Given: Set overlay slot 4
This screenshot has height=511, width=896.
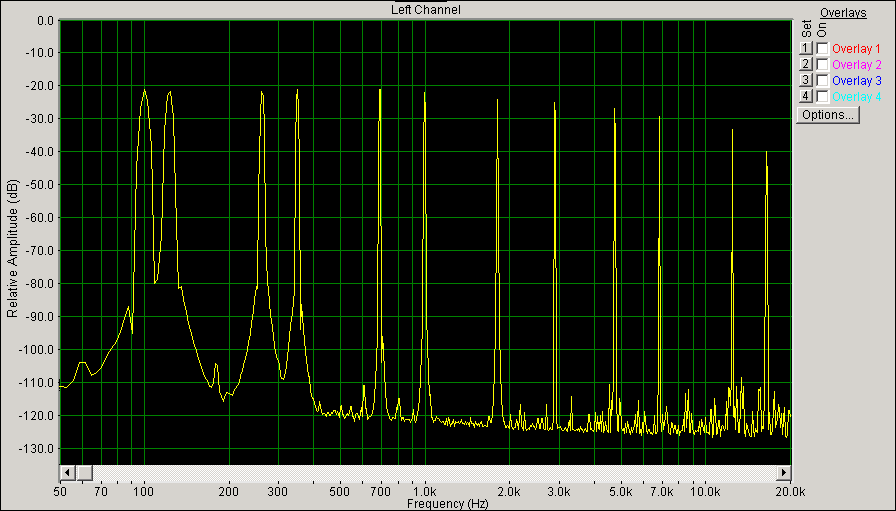Looking at the screenshot, I should coord(806,97).
